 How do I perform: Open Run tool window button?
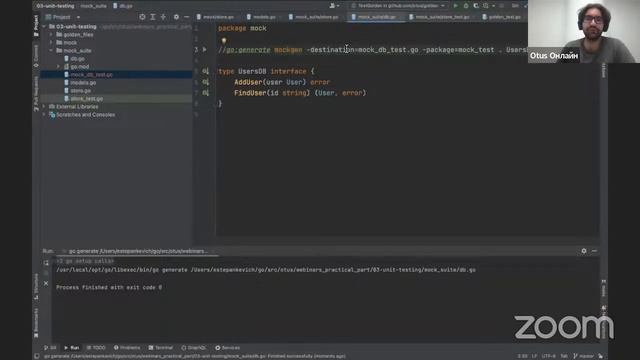[x=72, y=348]
